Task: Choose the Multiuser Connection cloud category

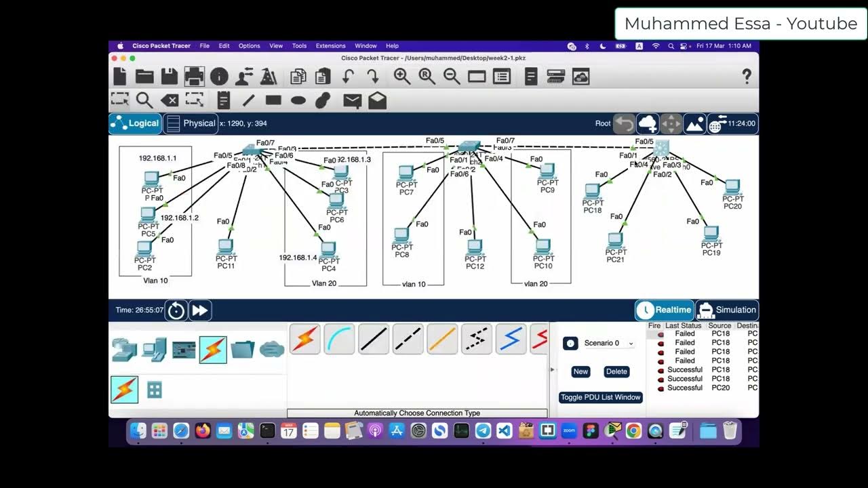Action: 272,350
